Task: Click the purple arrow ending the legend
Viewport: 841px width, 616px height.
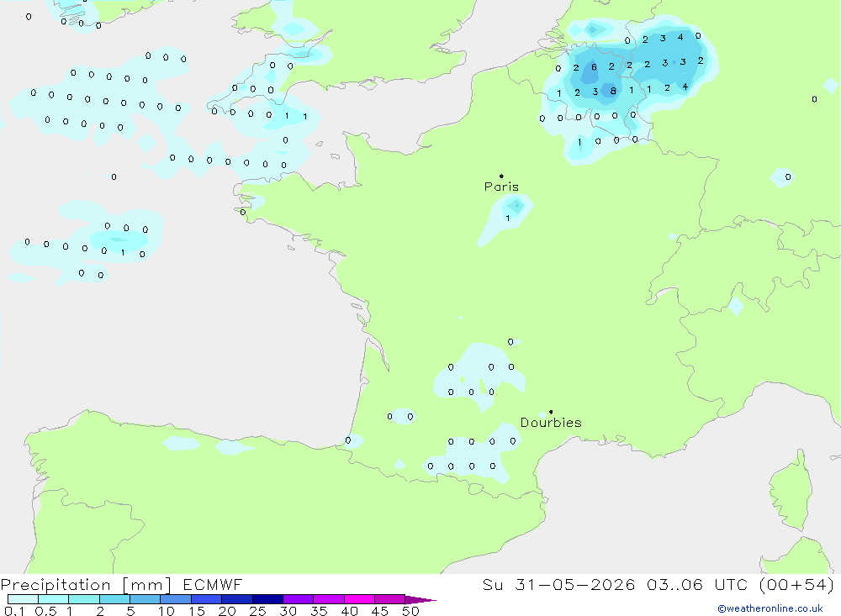Action: click(x=420, y=600)
